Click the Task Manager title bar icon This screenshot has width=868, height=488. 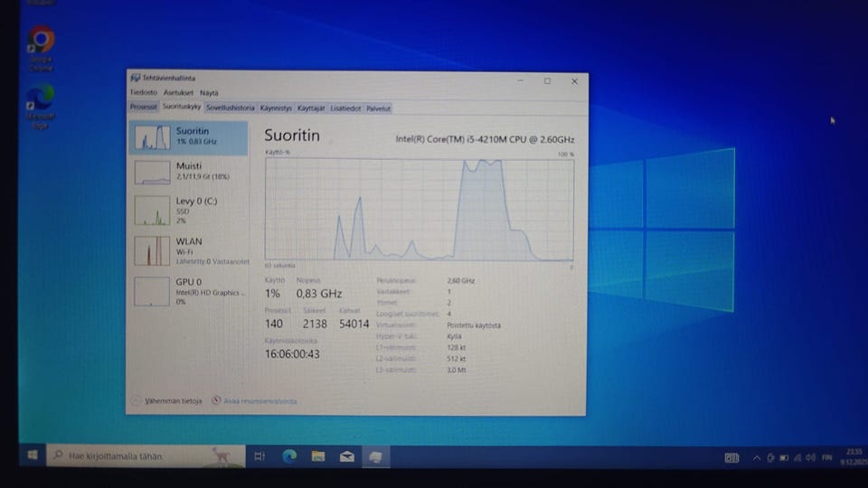[135, 78]
